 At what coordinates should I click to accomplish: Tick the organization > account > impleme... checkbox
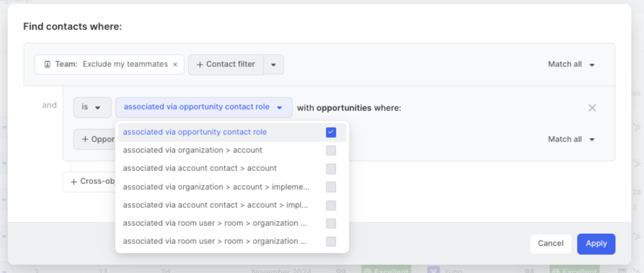pyautogui.click(x=331, y=187)
